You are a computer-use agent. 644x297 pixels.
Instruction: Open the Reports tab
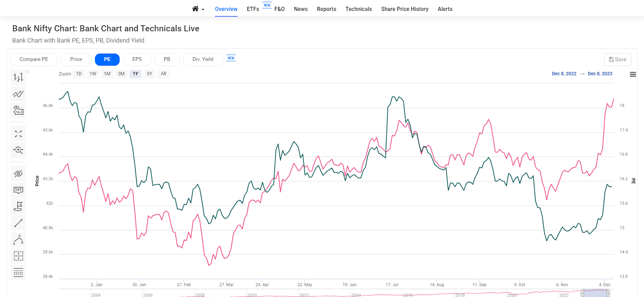[326, 9]
